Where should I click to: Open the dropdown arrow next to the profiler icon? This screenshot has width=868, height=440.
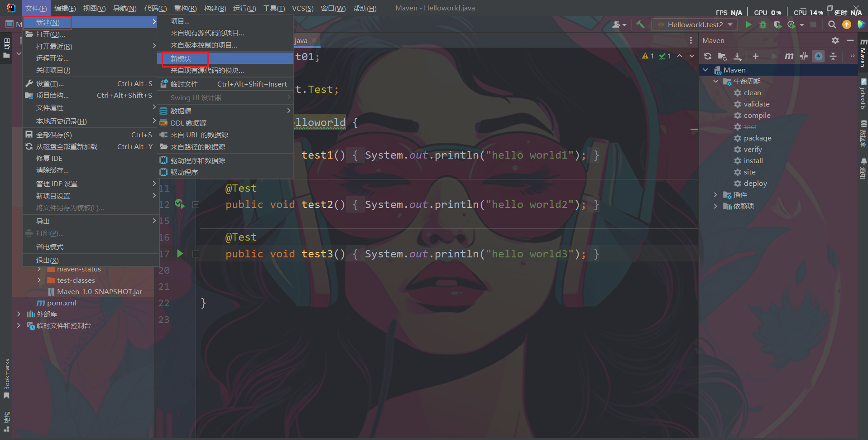point(802,25)
